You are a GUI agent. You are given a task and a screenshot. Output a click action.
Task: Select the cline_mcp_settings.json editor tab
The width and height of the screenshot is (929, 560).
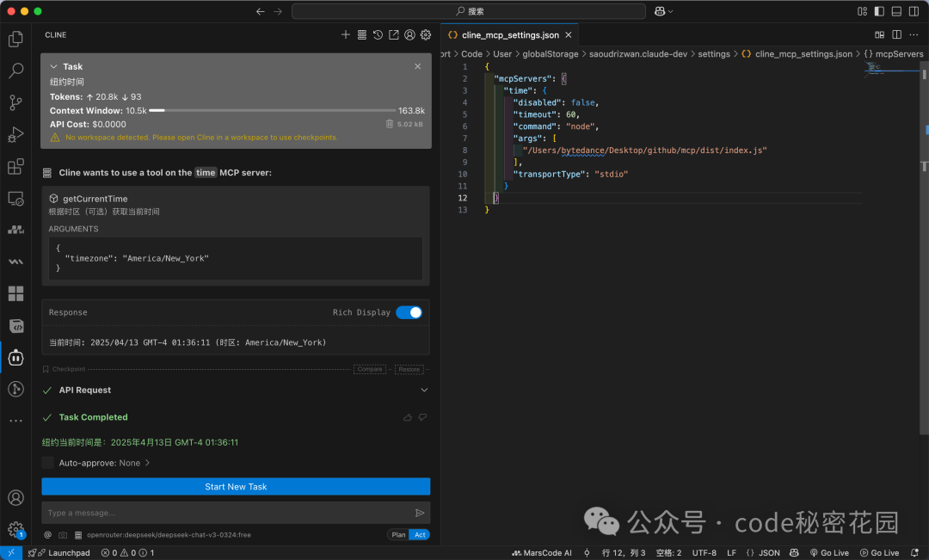point(509,35)
